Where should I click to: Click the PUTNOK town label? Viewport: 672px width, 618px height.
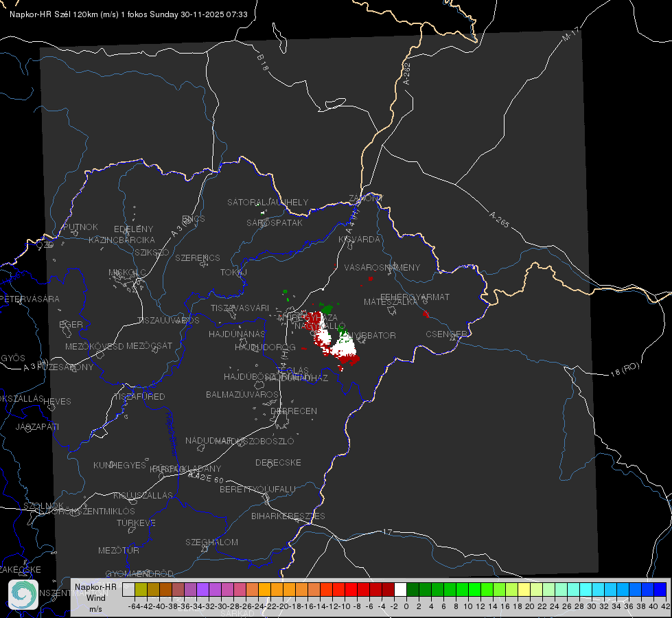coord(80,227)
